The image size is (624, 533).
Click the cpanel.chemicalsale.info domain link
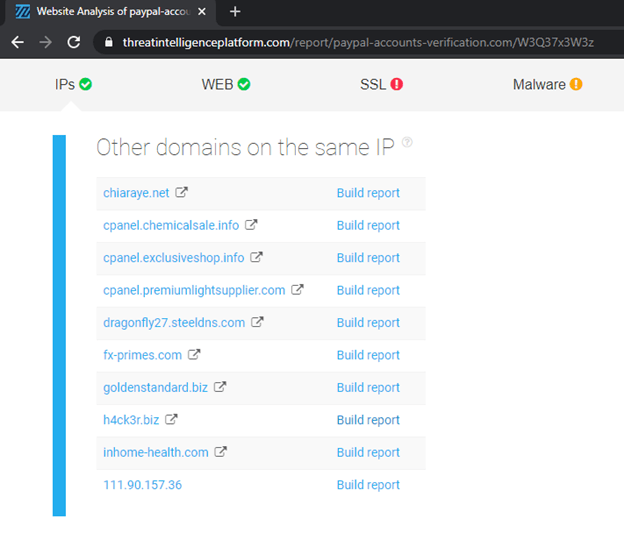tap(171, 226)
